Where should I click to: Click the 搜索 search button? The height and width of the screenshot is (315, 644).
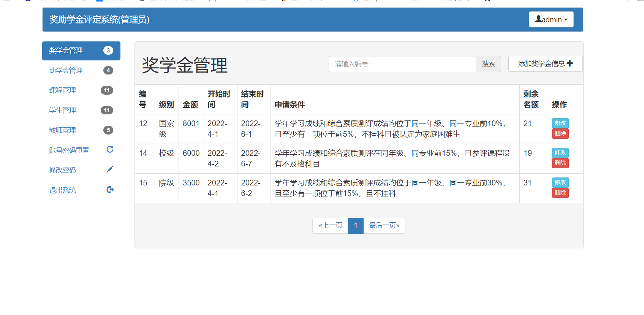tap(488, 64)
